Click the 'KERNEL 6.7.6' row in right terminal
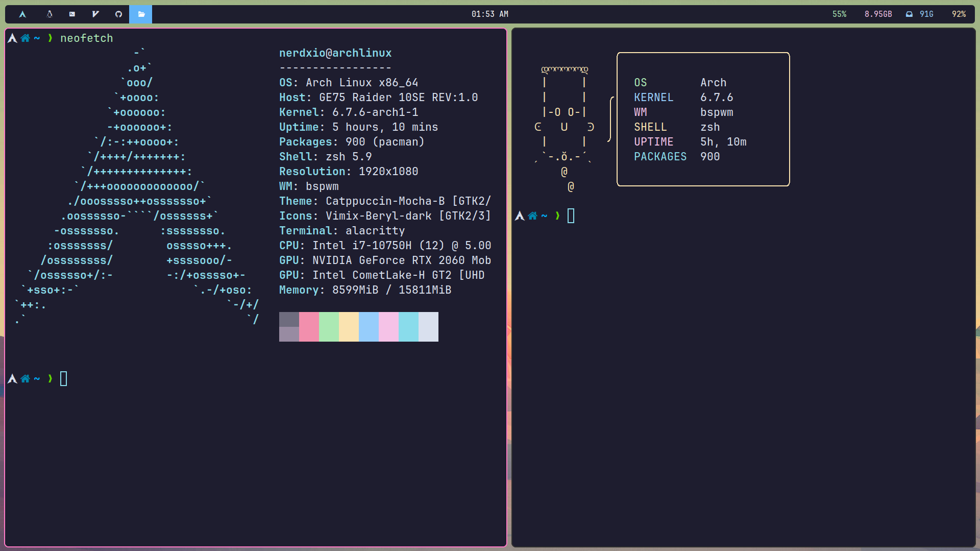 (683, 98)
